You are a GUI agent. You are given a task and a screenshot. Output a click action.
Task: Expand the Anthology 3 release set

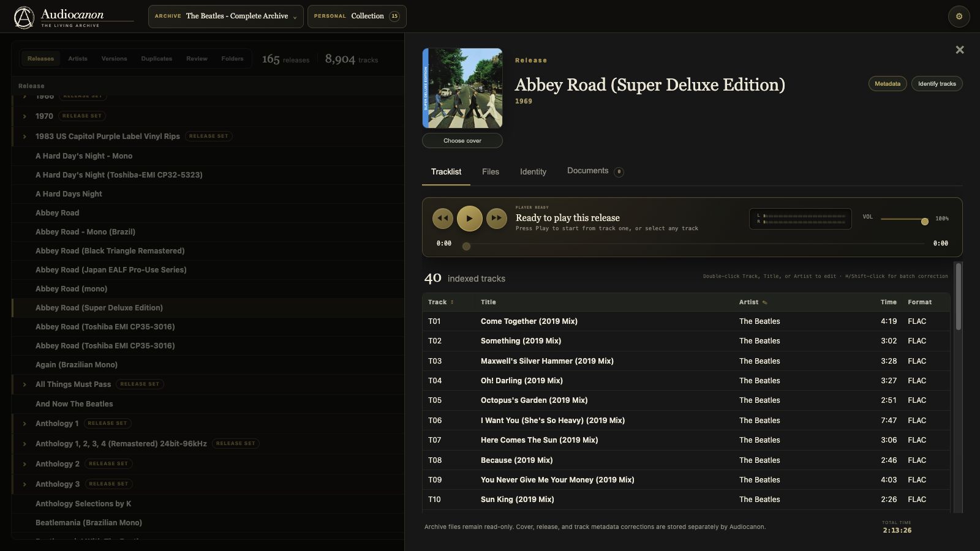[24, 484]
